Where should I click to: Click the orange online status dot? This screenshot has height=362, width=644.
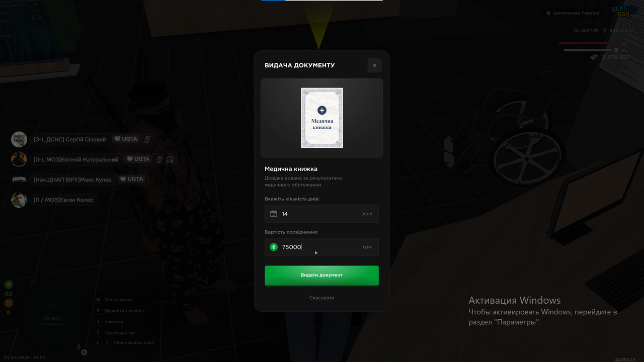tap(605, 30)
